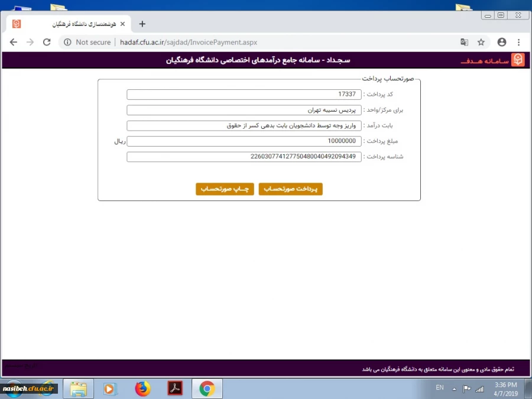Open a new tab with the plus button

(x=142, y=24)
